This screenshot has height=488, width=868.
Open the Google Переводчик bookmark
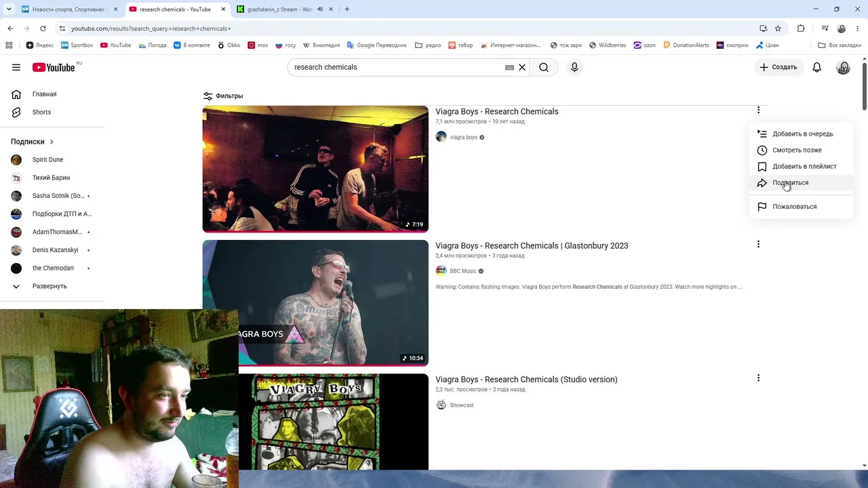click(377, 45)
